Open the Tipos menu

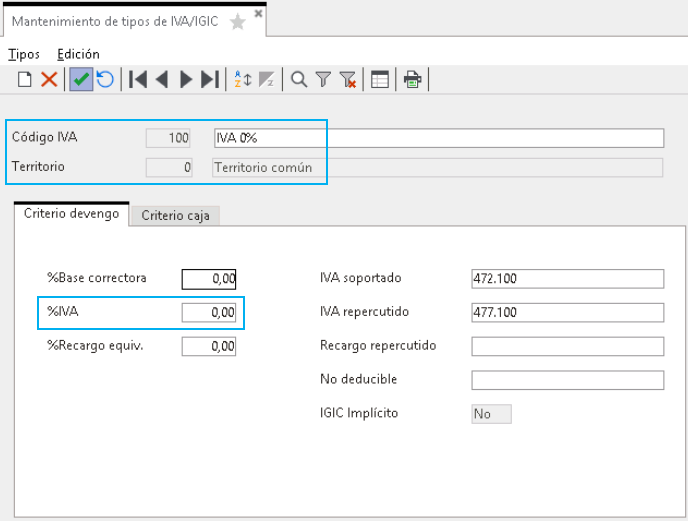click(x=24, y=54)
